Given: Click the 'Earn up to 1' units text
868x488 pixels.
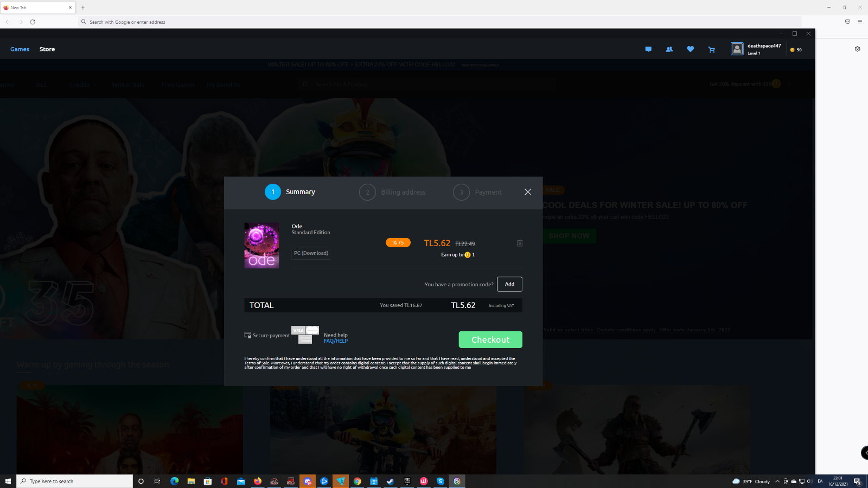Looking at the screenshot, I should click(x=458, y=255).
